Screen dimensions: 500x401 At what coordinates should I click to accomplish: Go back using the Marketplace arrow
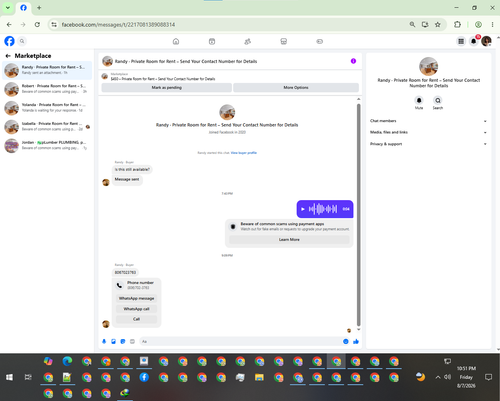(x=8, y=56)
